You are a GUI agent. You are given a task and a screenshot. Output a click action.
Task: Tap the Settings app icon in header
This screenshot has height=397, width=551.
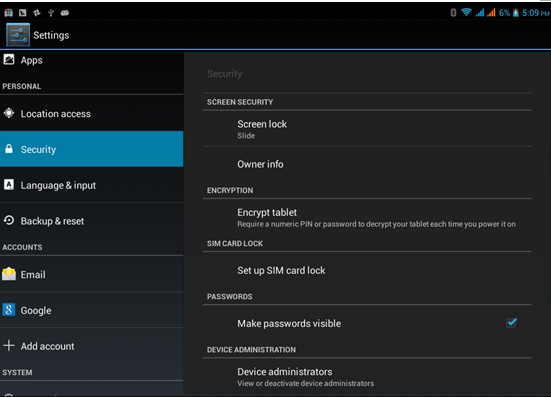18,35
